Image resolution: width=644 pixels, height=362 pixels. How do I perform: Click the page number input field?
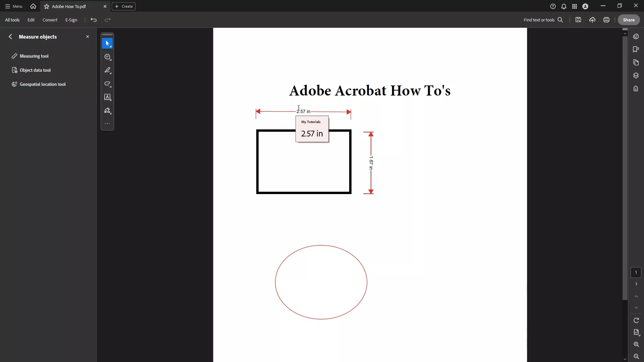click(x=636, y=273)
